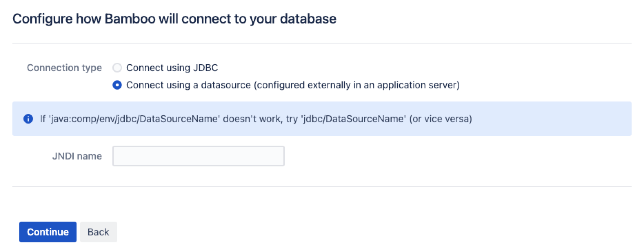
Task: Click the datasource option label text
Action: (293, 85)
